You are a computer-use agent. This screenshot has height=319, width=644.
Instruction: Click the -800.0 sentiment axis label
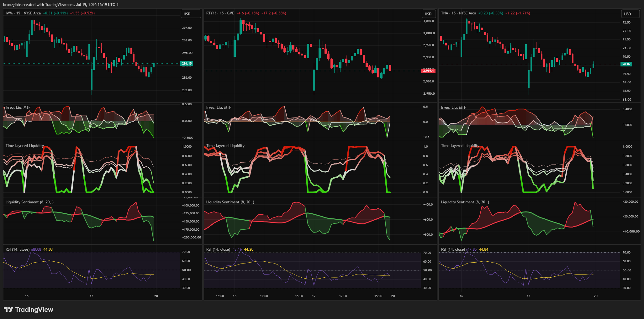click(x=428, y=235)
